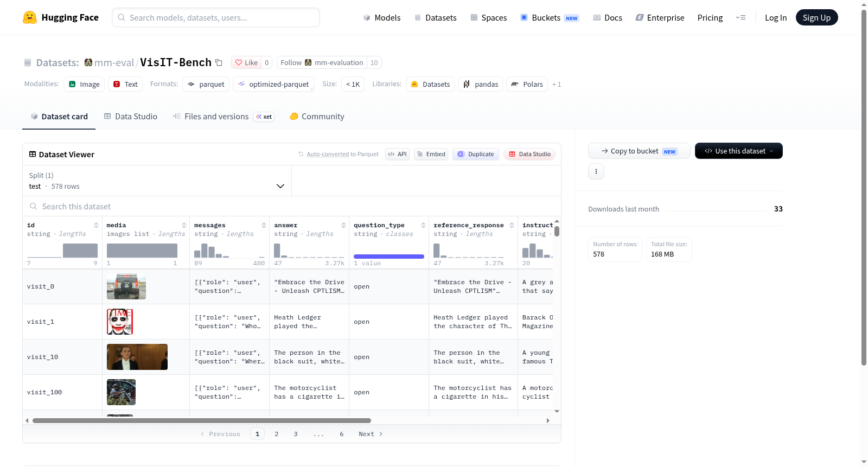Screen dimensions: 868x467
Task: Open Models in the top navigation
Action: tap(382, 17)
